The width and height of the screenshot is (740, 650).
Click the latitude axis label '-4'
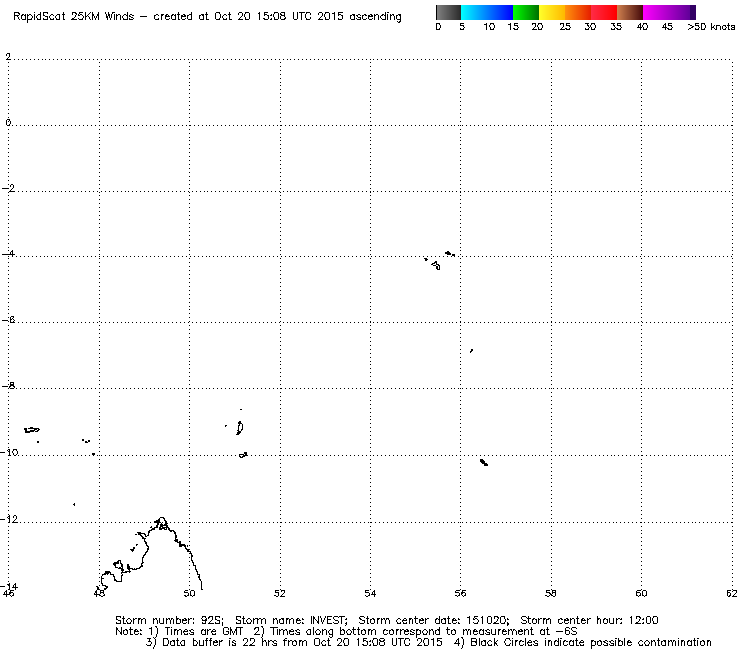(8, 254)
